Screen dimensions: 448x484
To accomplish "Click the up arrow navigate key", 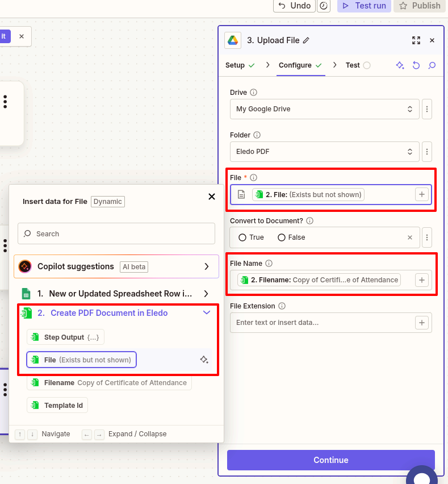I will [x=20, y=435].
